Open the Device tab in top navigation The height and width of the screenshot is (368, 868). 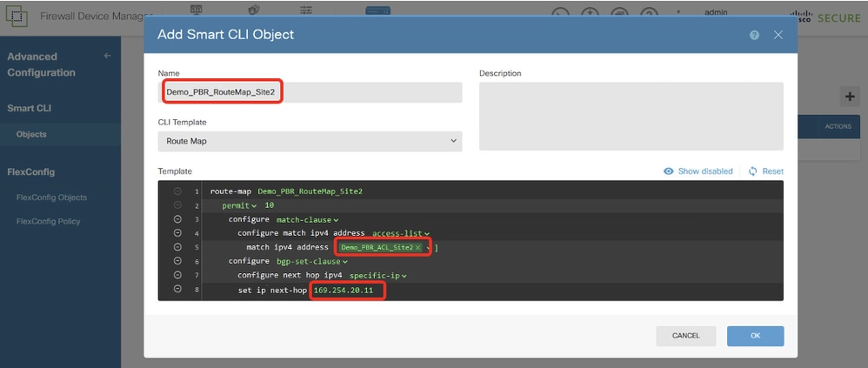point(378,10)
